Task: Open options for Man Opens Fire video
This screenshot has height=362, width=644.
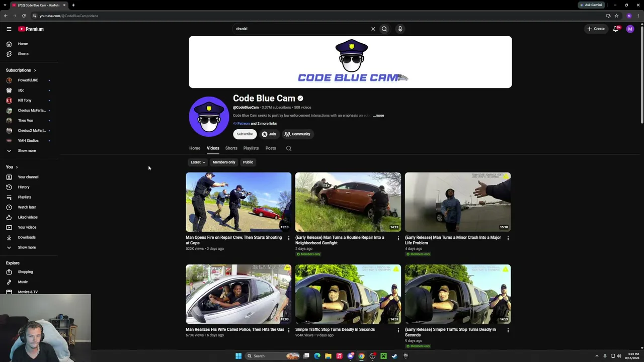Action: 289,238
